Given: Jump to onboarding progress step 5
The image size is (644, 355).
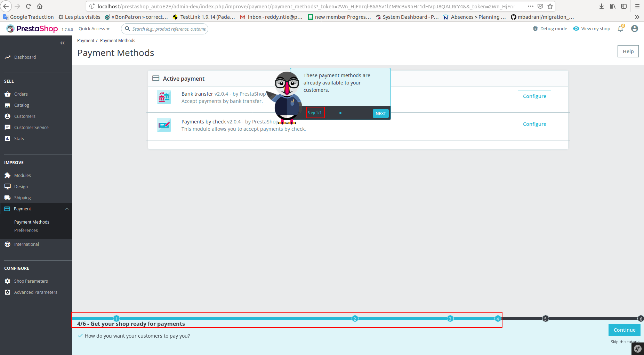Looking at the screenshot, I should 545,318.
